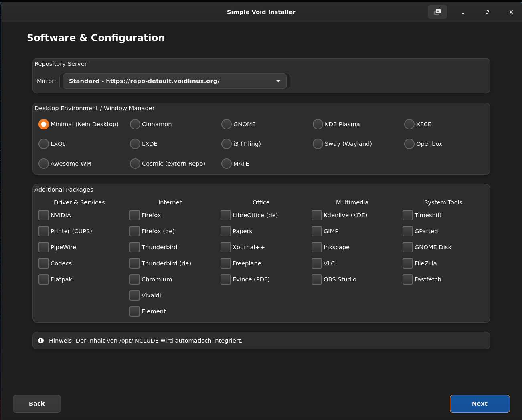The image size is (522, 420).
Task: Click the Mirror dropdown arrow
Action: (278, 81)
